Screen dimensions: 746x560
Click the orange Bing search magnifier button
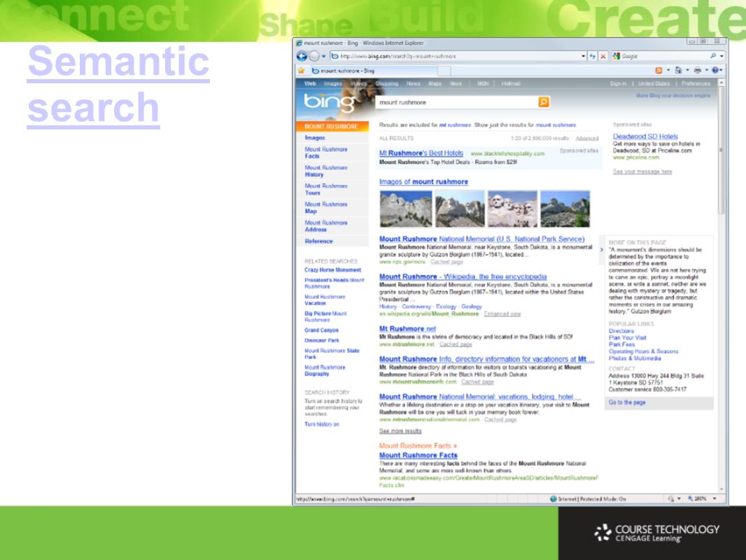[x=543, y=101]
